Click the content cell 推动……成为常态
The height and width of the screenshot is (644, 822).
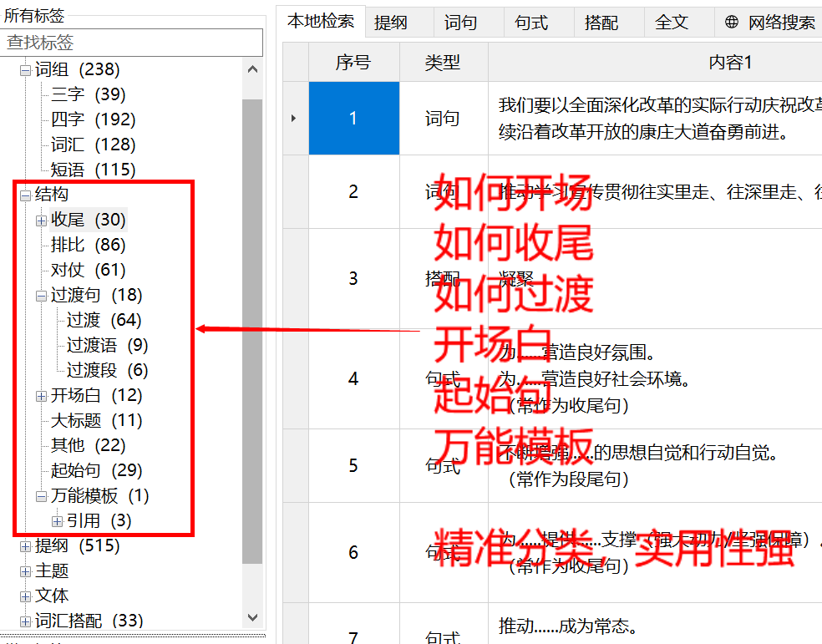655,624
